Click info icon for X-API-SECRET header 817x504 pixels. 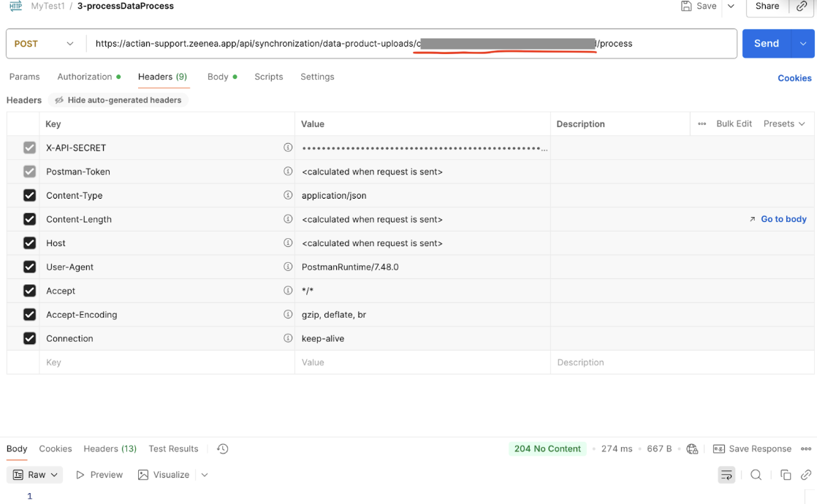coord(288,148)
